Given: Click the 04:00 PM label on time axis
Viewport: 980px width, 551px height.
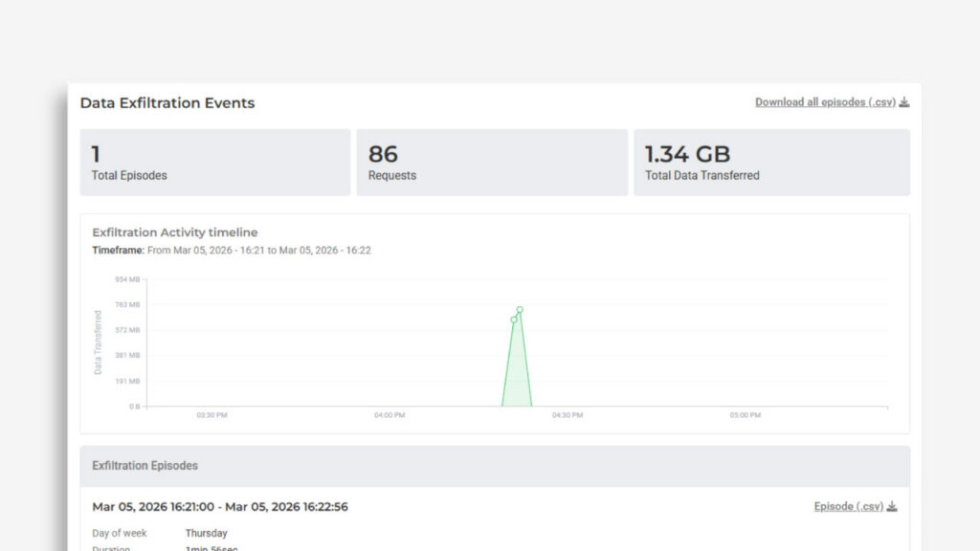Looking at the screenshot, I should (x=390, y=415).
